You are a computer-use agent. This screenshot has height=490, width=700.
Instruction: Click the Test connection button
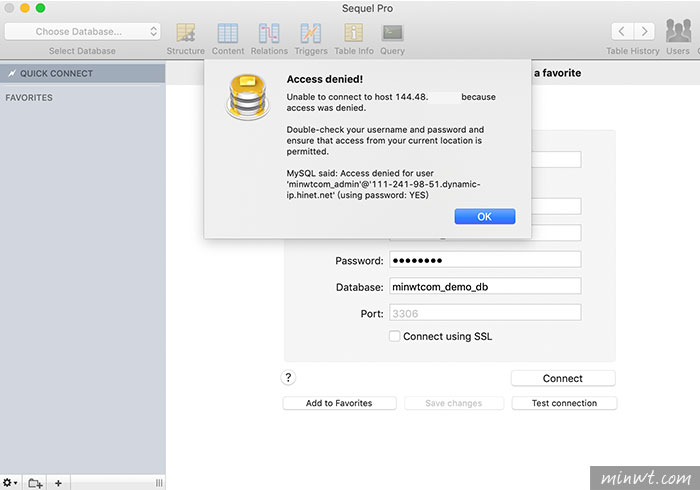click(564, 403)
